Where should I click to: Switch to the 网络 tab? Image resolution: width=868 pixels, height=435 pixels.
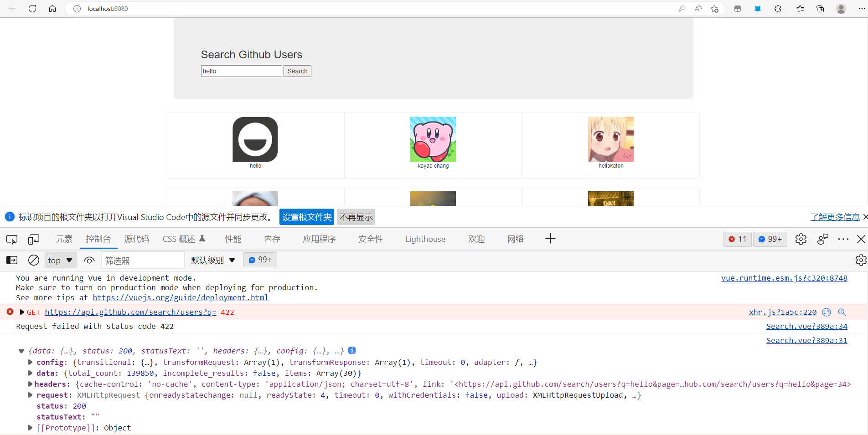point(516,239)
